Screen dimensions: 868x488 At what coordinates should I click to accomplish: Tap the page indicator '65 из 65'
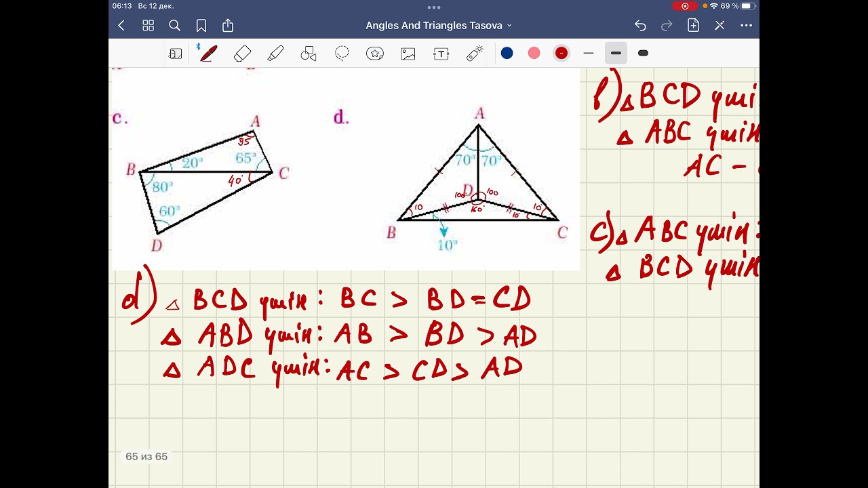coord(146,457)
